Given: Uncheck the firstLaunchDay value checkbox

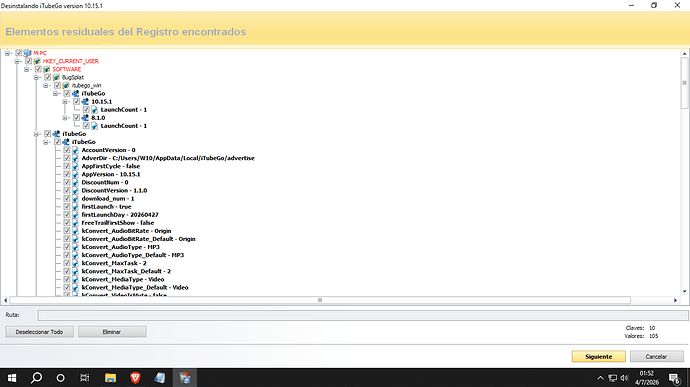Looking at the screenshot, I should pos(66,214).
